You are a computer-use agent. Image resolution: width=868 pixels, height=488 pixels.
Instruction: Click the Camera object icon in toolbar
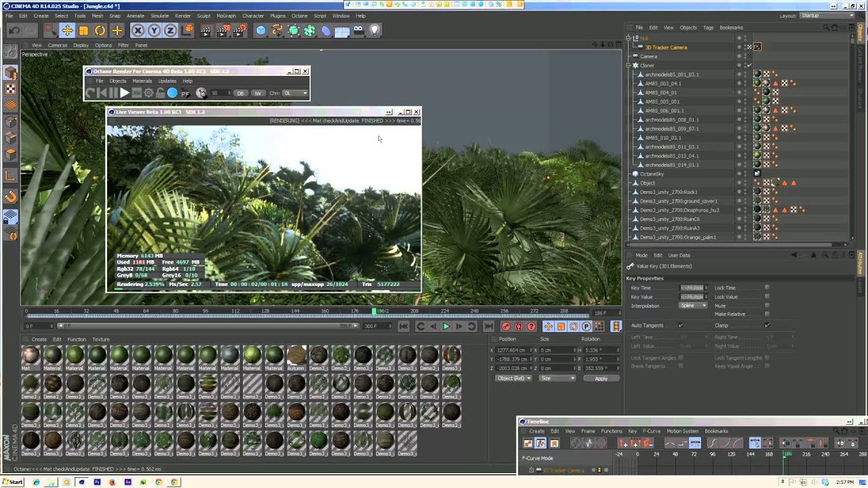click(359, 30)
